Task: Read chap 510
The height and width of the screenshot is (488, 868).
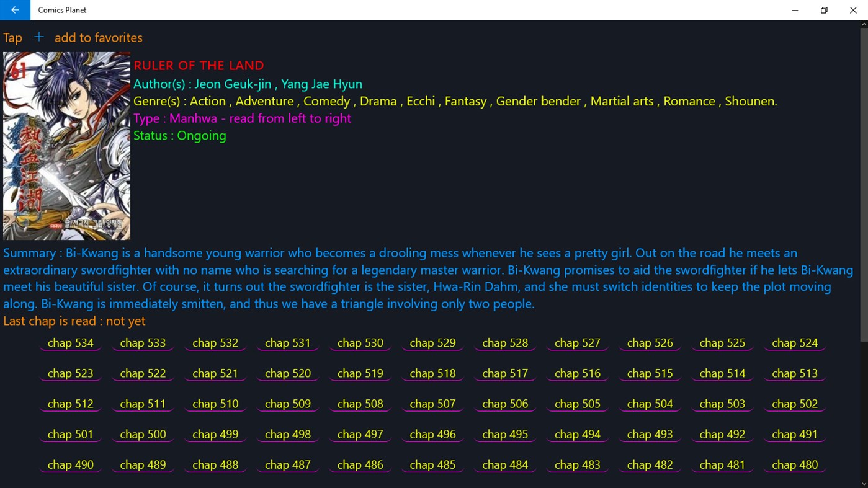Action: 215,404
